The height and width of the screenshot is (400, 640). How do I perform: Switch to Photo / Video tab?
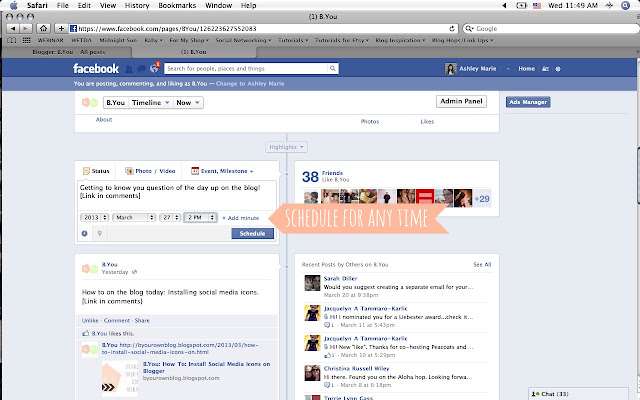click(150, 171)
